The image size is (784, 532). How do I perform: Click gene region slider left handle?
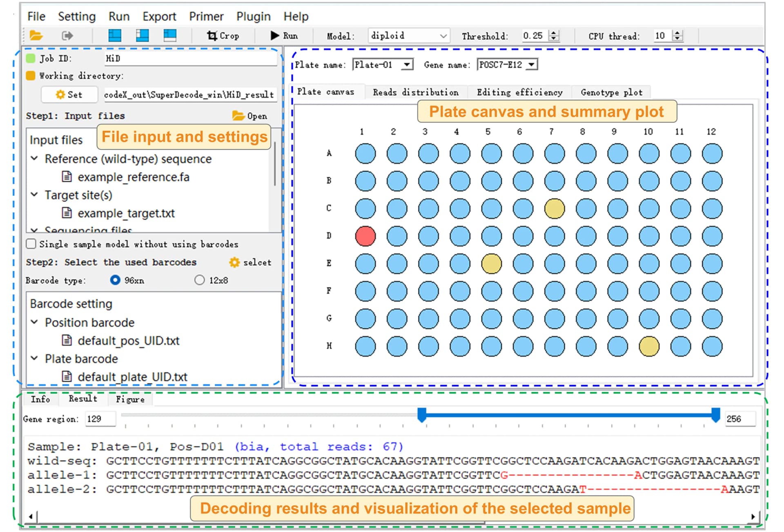point(422,415)
